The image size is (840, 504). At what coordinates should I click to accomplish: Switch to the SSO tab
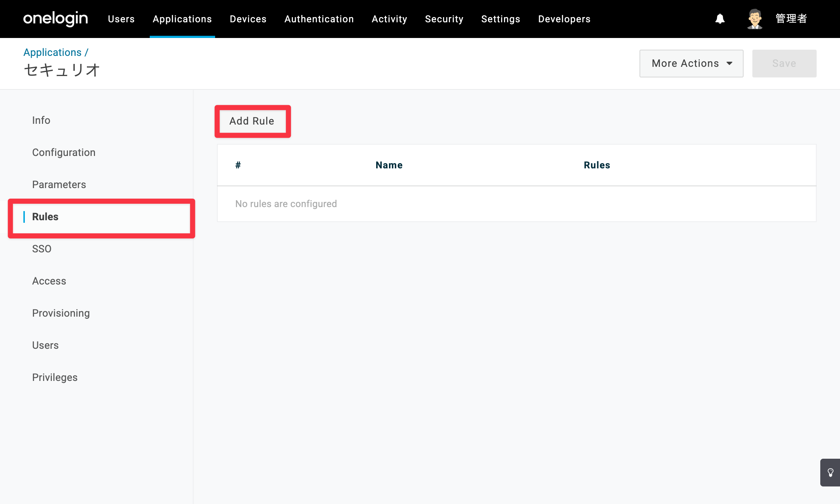pos(42,249)
